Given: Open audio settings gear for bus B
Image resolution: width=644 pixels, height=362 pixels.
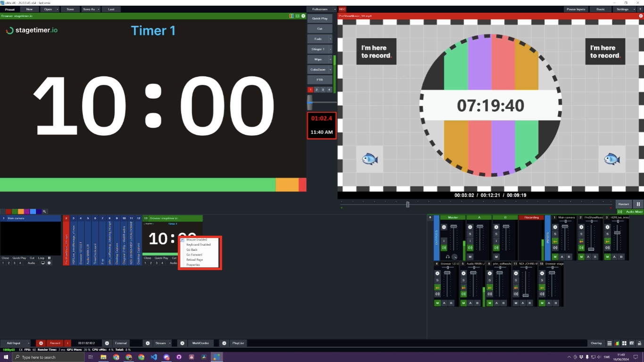Looking at the screenshot, I should tap(496, 227).
